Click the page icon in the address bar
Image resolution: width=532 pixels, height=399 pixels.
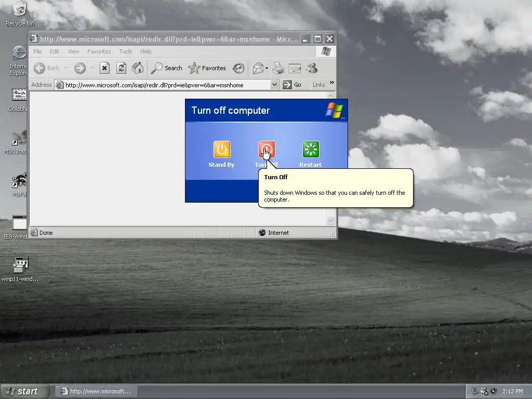(60, 85)
